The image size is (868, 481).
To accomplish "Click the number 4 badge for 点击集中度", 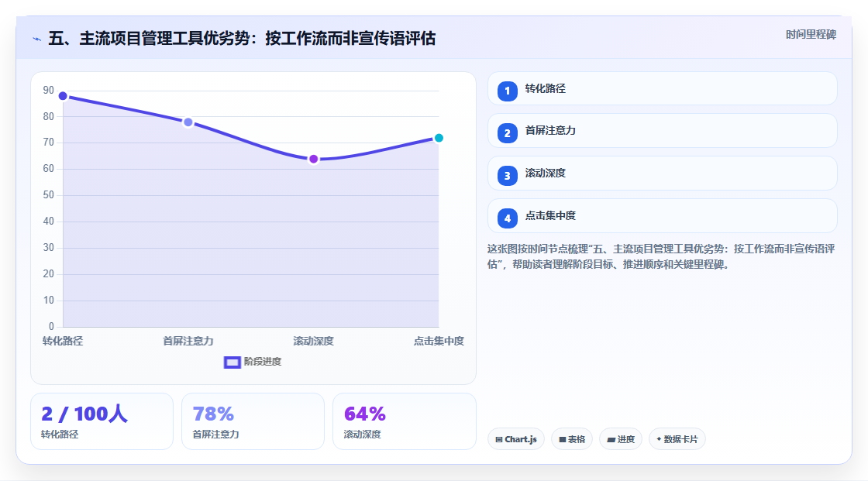I will [x=507, y=218].
